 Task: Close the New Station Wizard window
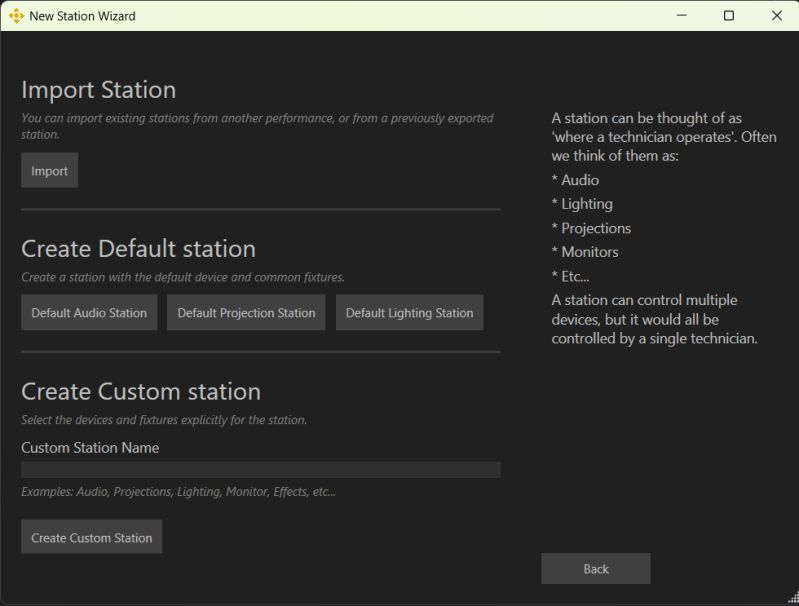[777, 16]
